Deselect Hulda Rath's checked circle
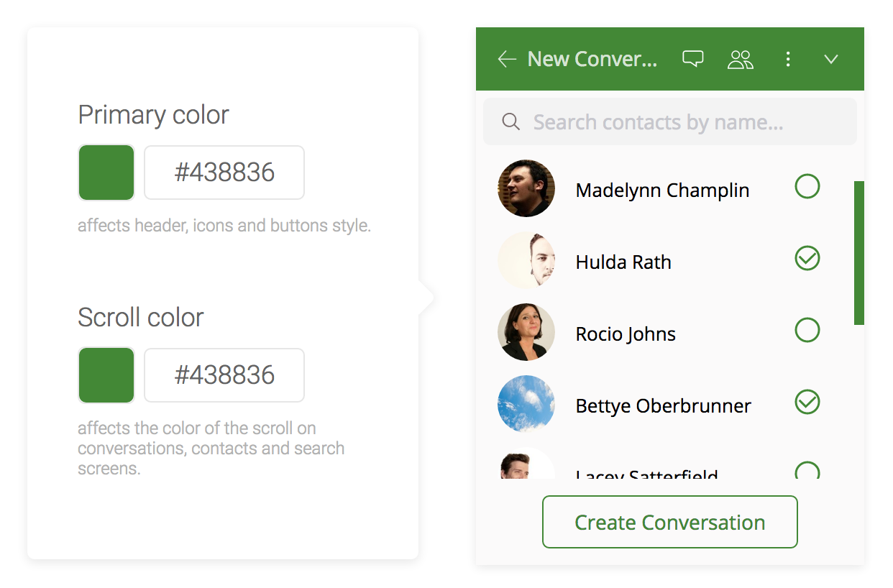 [x=807, y=258]
